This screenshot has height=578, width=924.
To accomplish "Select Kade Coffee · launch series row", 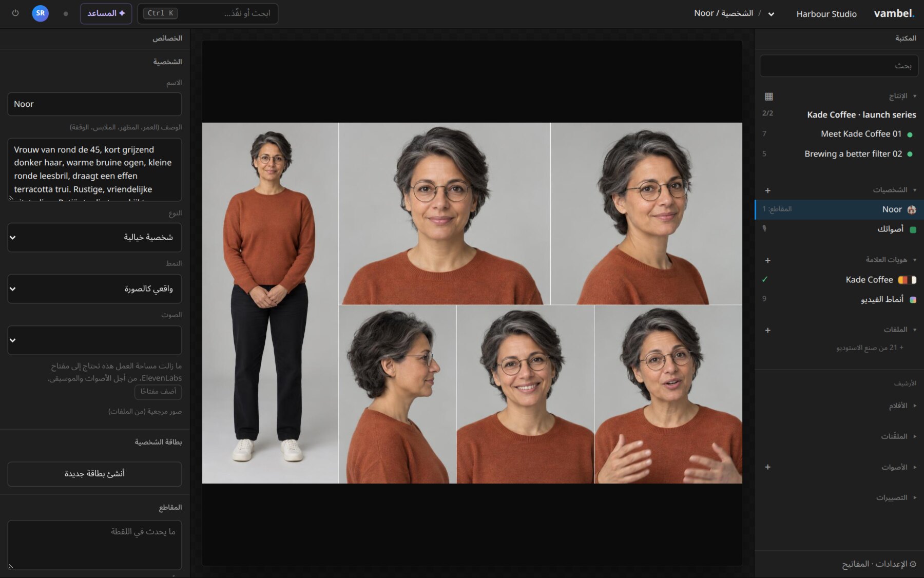I will point(839,114).
